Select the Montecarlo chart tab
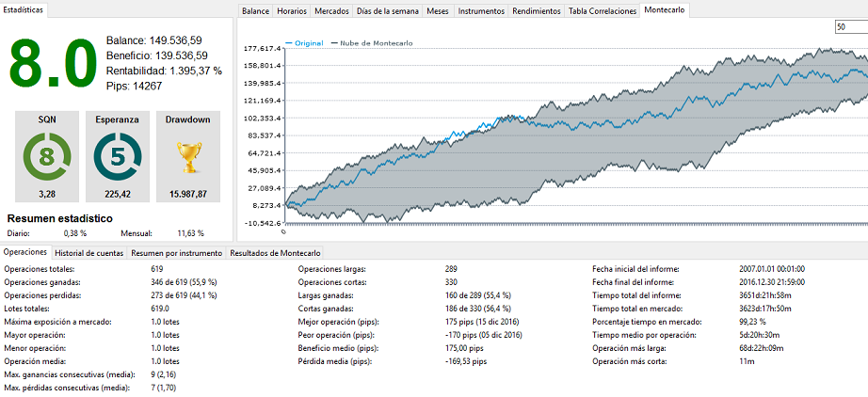Image resolution: width=868 pixels, height=397 pixels. (665, 10)
